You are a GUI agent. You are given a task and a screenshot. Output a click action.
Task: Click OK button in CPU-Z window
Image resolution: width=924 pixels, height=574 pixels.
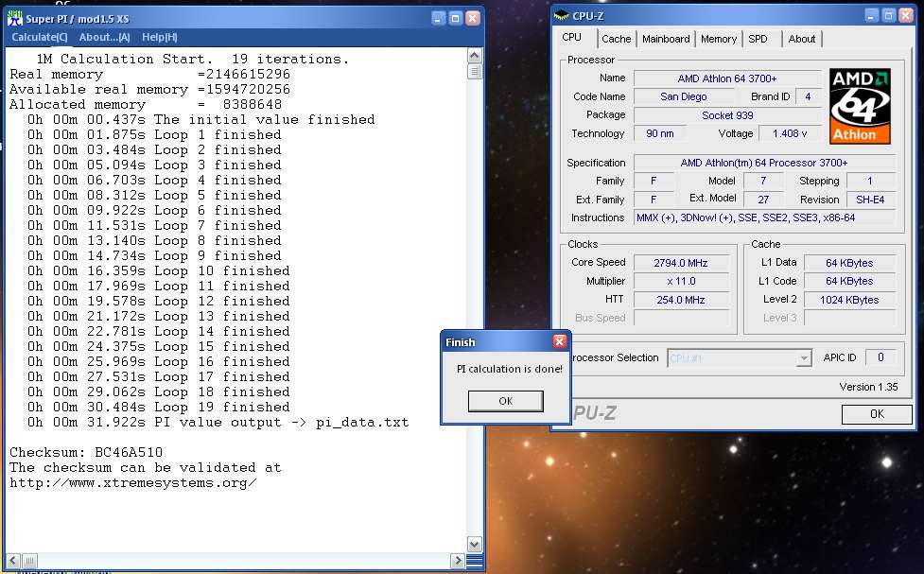(x=877, y=414)
